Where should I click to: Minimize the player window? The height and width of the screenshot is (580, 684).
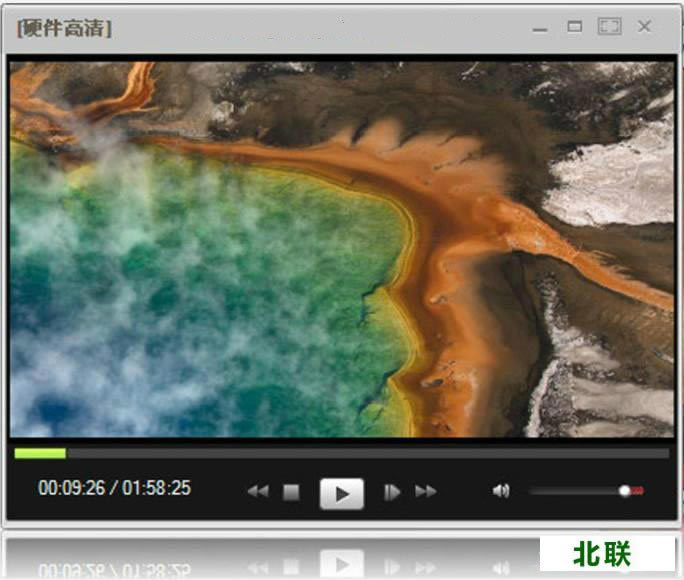coord(541,29)
